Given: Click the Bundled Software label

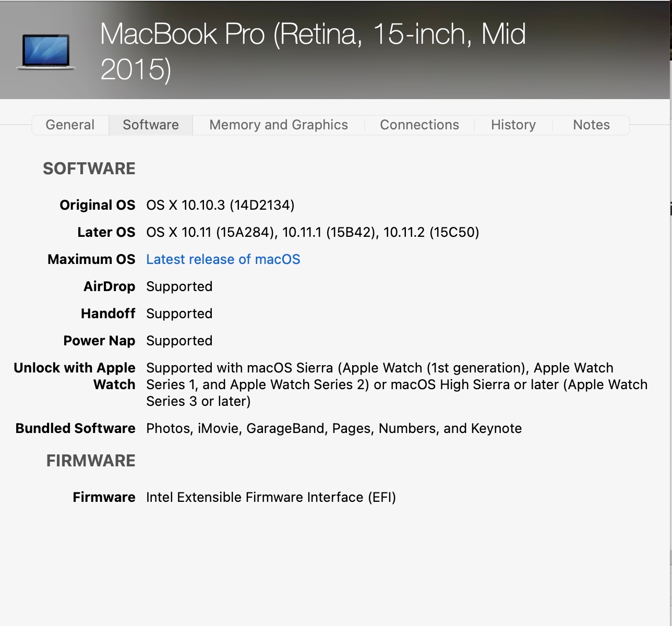Looking at the screenshot, I should pos(76,428).
